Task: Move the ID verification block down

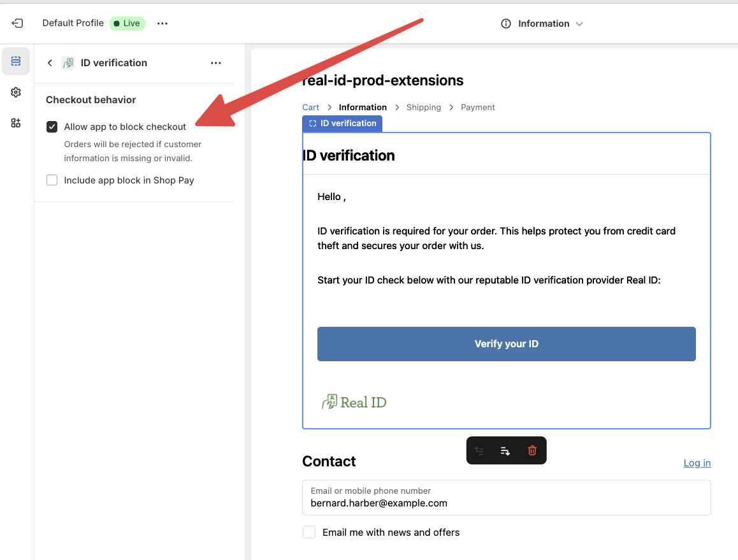Action: [505, 451]
